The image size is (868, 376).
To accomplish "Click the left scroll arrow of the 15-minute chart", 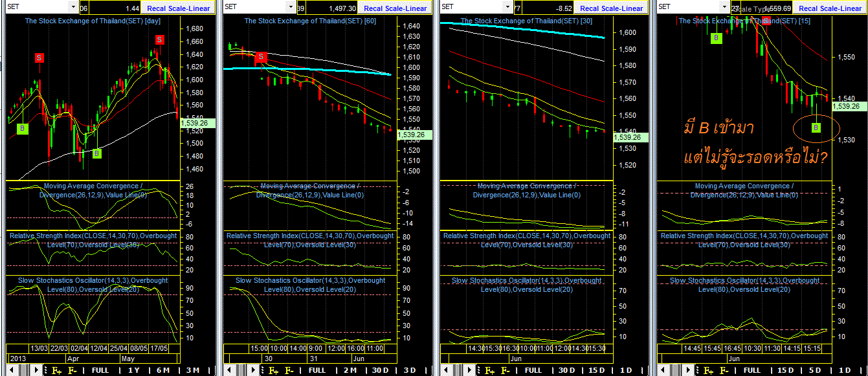I will click(663, 370).
